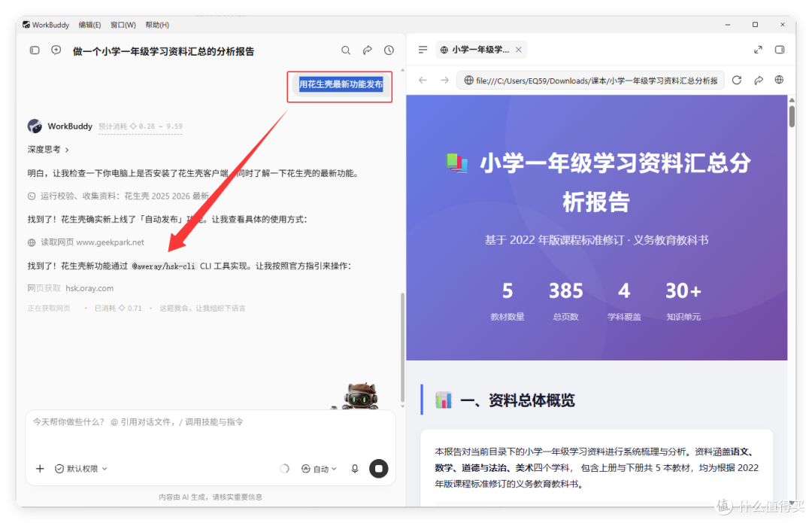Click the bar chart icon by 资料总体概览
812x523 pixels.
(x=444, y=400)
